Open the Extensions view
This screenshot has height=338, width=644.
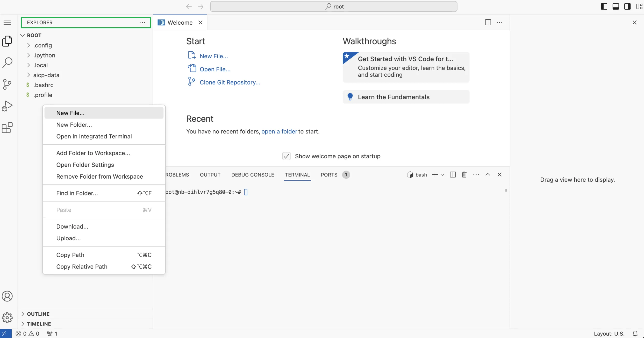7,128
